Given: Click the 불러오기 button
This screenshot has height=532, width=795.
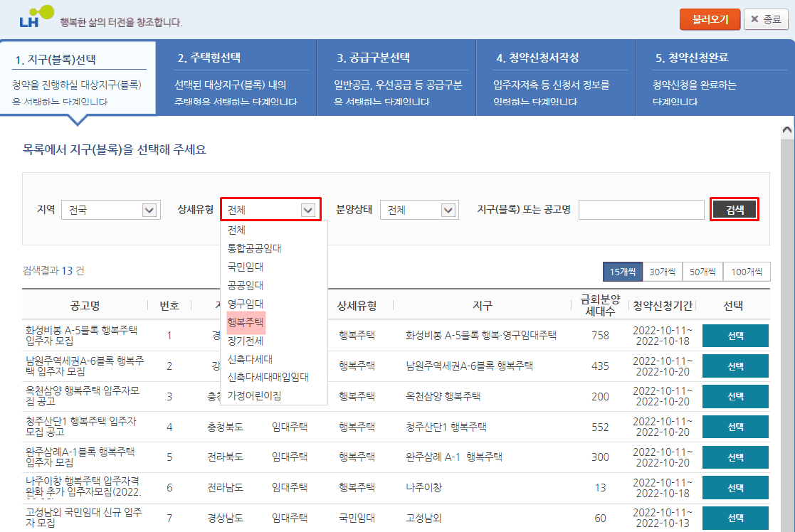Looking at the screenshot, I should pos(710,19).
